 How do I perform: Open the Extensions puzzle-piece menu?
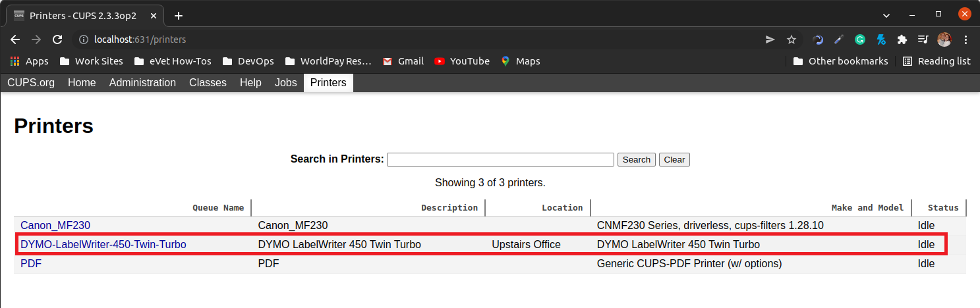[902, 39]
